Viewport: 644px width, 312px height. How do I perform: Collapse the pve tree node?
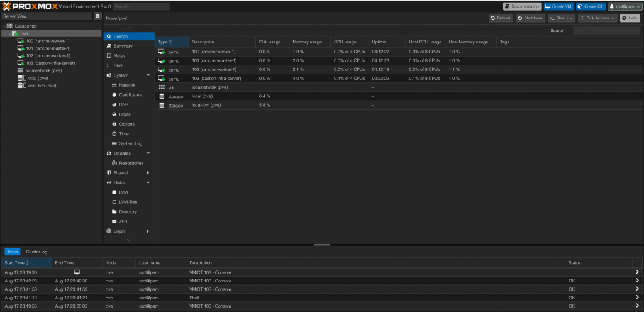9,34
